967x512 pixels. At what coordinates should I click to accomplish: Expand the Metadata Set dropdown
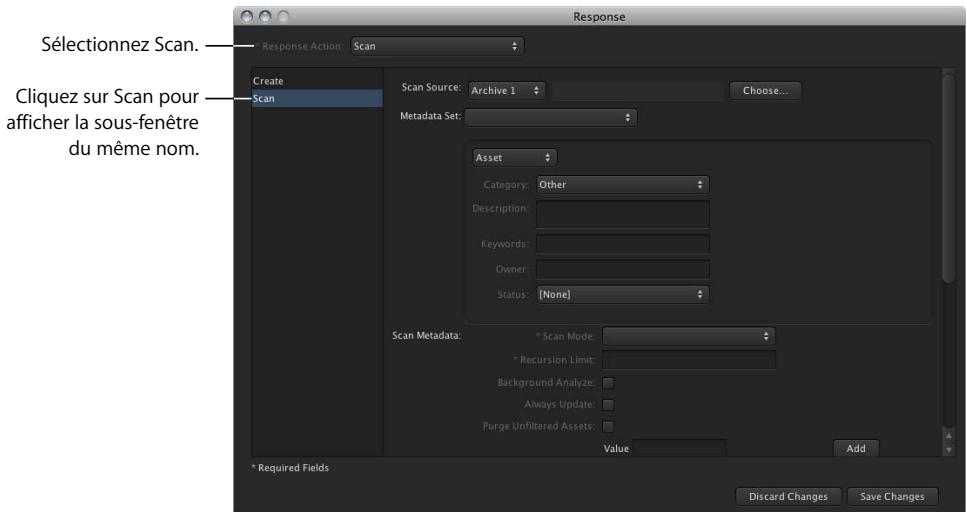point(551,117)
